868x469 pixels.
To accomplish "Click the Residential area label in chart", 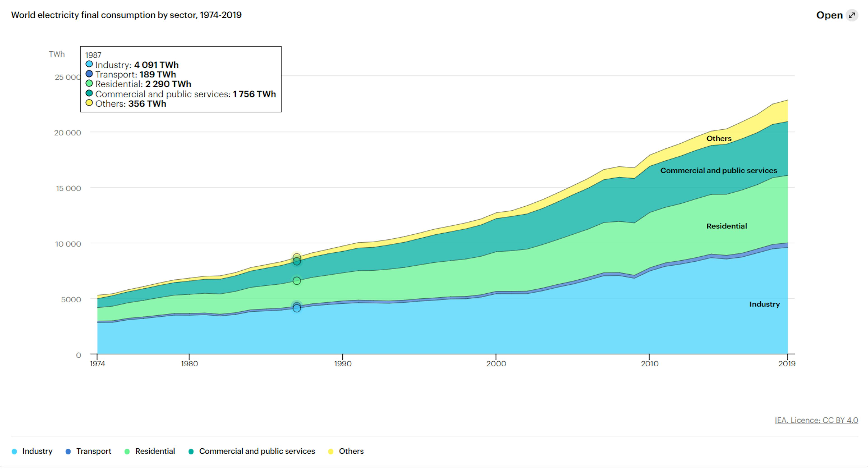I will point(726,226).
